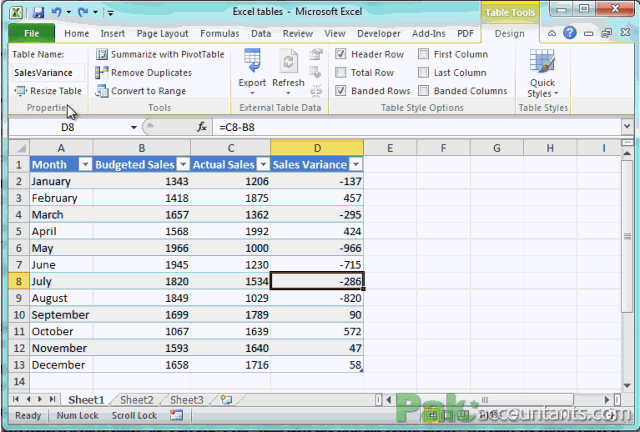The image size is (640, 432).
Task: Enable the First Column checkbox
Action: pos(424,54)
